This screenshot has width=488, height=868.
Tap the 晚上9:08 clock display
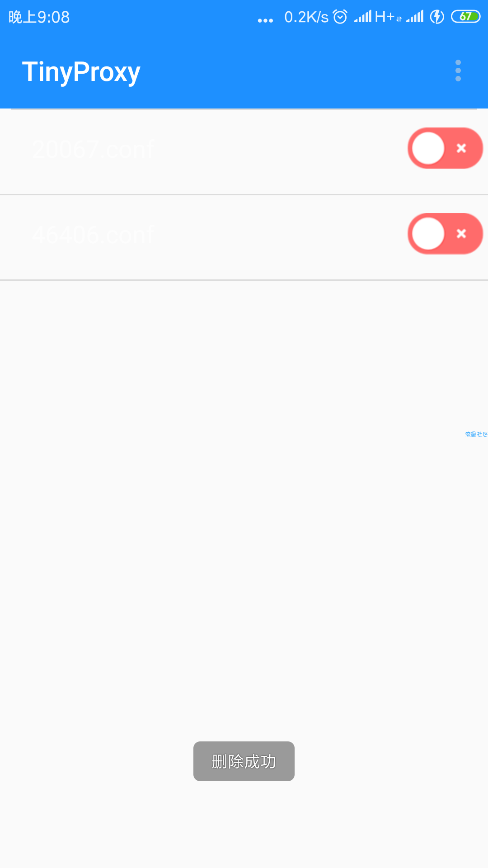pyautogui.click(x=39, y=17)
